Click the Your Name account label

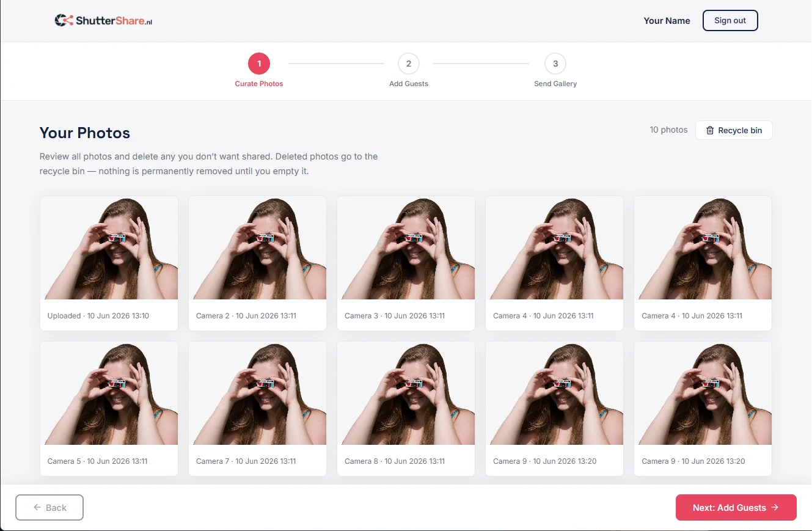pyautogui.click(x=667, y=21)
